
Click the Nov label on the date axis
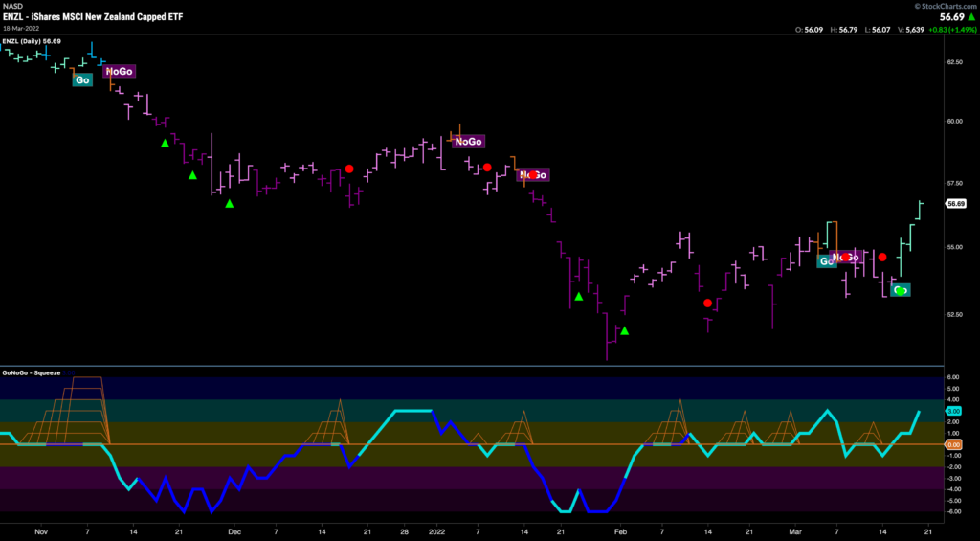41,532
